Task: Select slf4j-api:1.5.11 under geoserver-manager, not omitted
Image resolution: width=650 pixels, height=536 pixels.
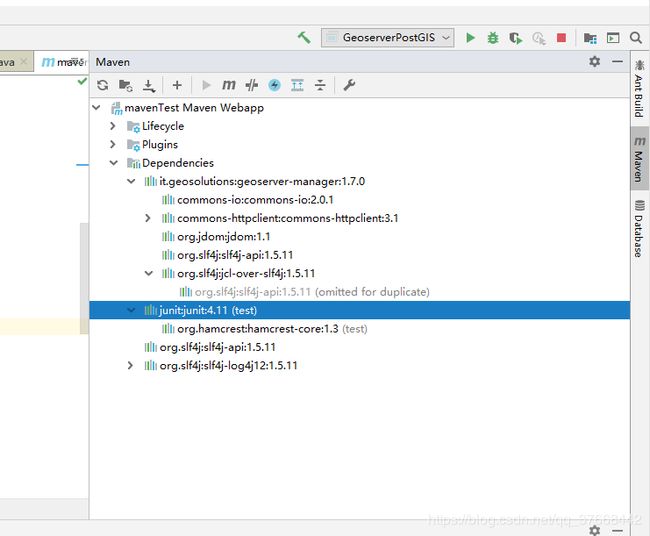Action: 235,255
